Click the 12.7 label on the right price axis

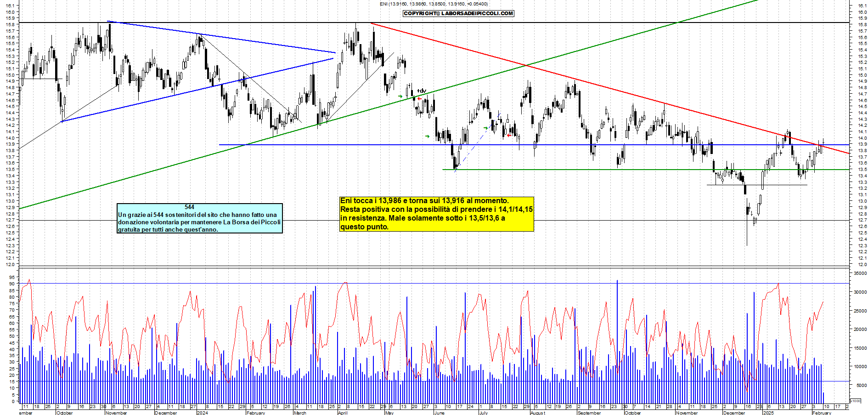click(862, 220)
